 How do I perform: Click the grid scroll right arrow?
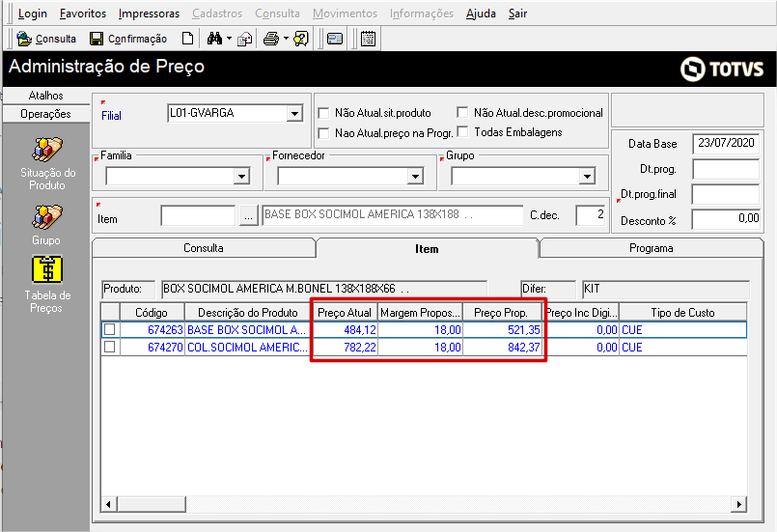738,504
